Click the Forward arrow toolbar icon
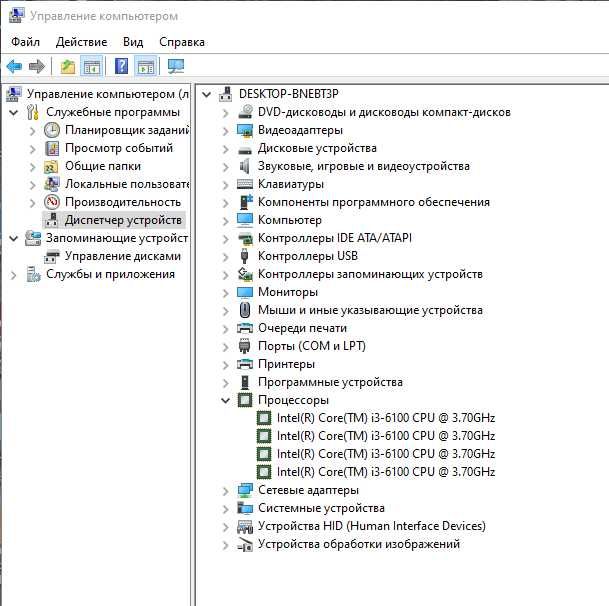609x606 pixels. (37, 66)
